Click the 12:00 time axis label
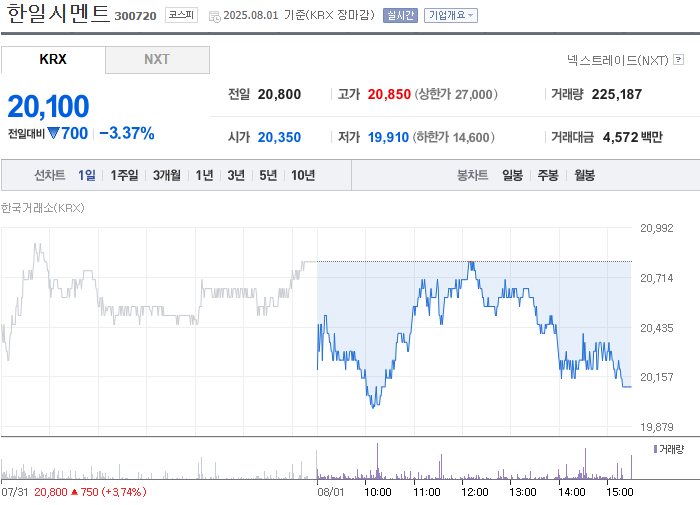 click(x=475, y=492)
